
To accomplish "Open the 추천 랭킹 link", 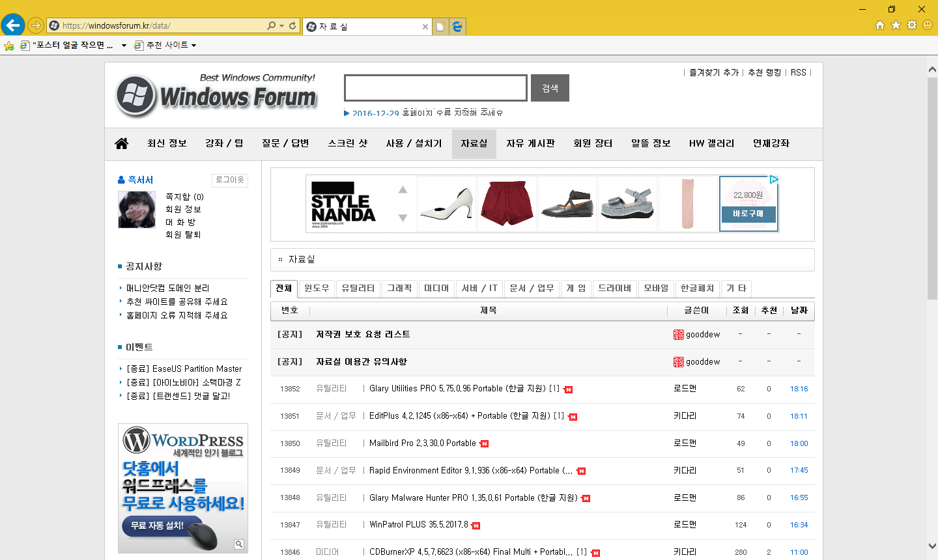I will coord(765,72).
